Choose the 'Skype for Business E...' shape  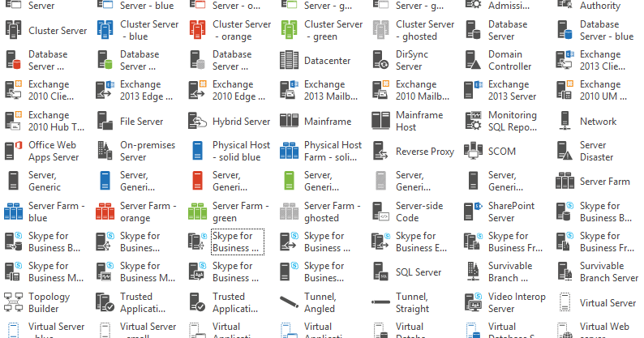click(x=380, y=242)
